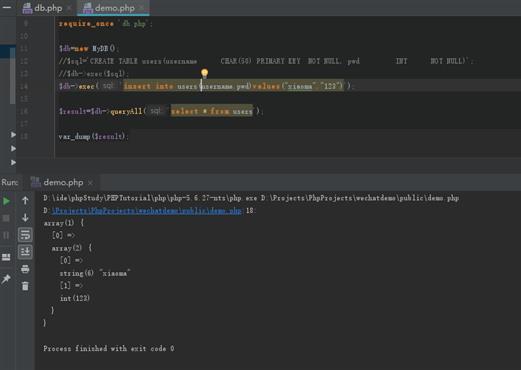521x370 pixels.
Task: Click the int(123) output line
Action: [75, 298]
